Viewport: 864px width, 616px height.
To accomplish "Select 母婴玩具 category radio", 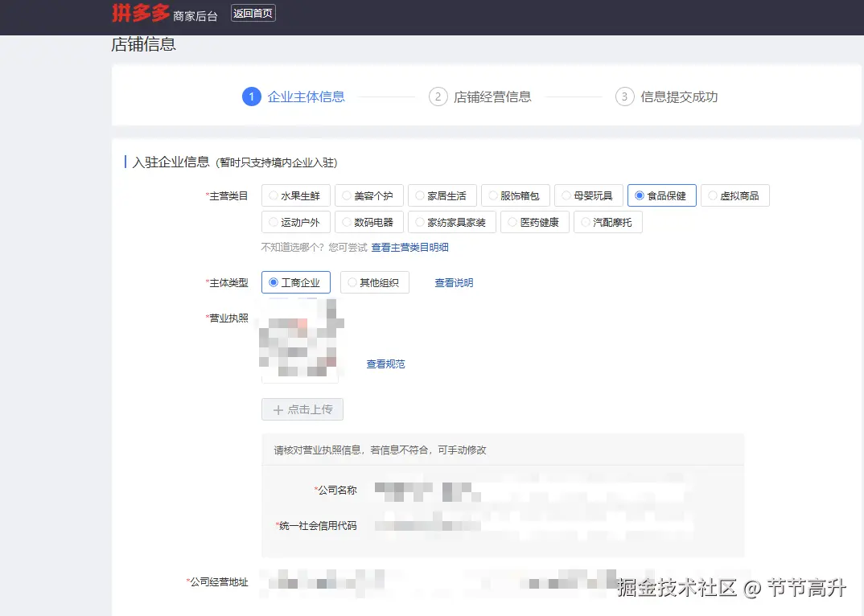I will (589, 195).
